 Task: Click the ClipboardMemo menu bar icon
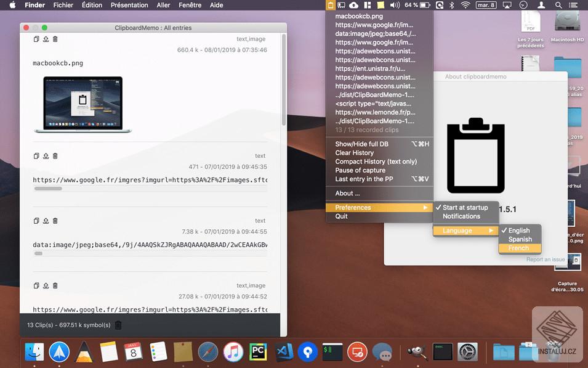tap(330, 5)
